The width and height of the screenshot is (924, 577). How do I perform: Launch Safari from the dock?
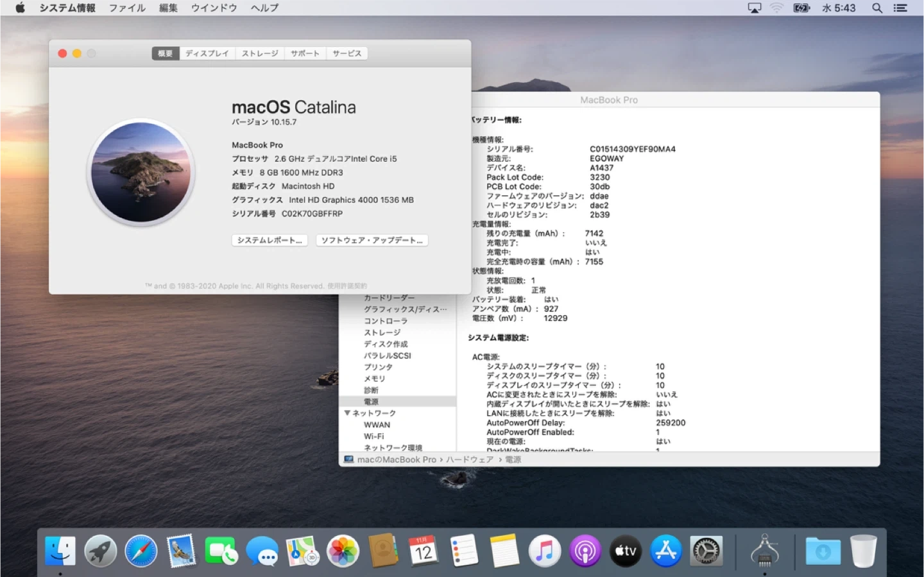pyautogui.click(x=141, y=551)
